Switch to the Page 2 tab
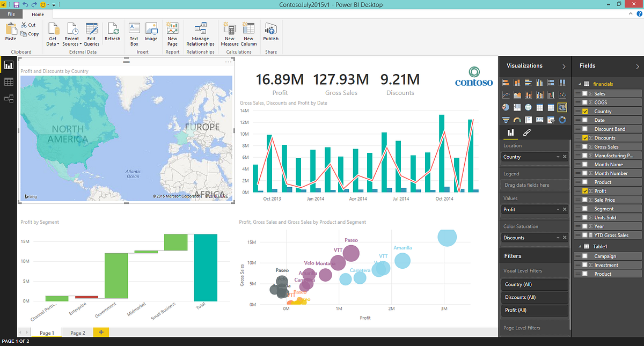Viewport: 644px width, 346px height. (77, 333)
